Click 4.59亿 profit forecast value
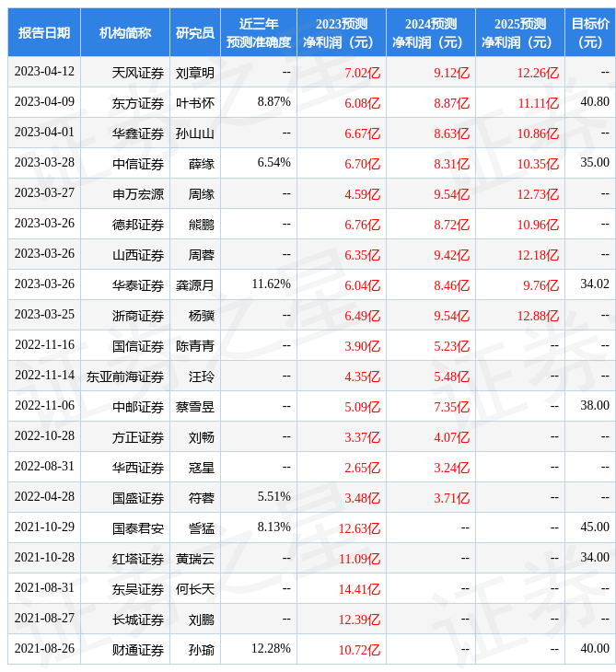Screen dimensions: 616x672 click(362, 194)
